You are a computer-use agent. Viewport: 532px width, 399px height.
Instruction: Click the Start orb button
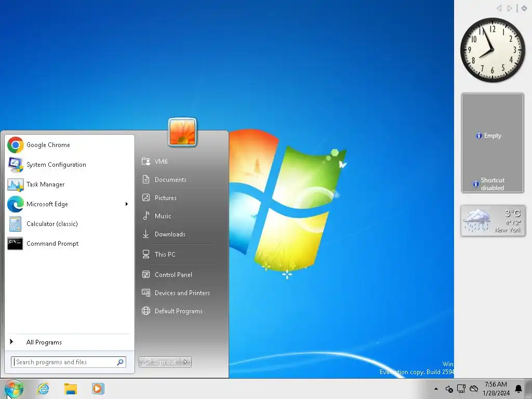click(14, 389)
